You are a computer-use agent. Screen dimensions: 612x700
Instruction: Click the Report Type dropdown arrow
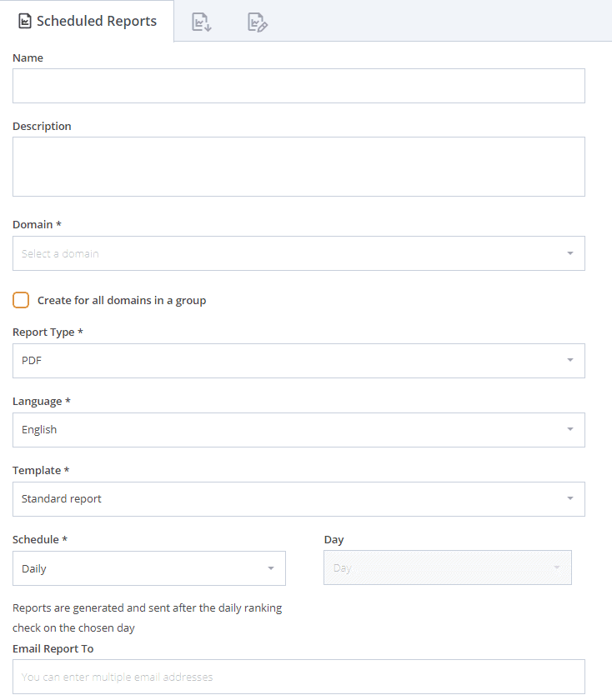click(570, 360)
